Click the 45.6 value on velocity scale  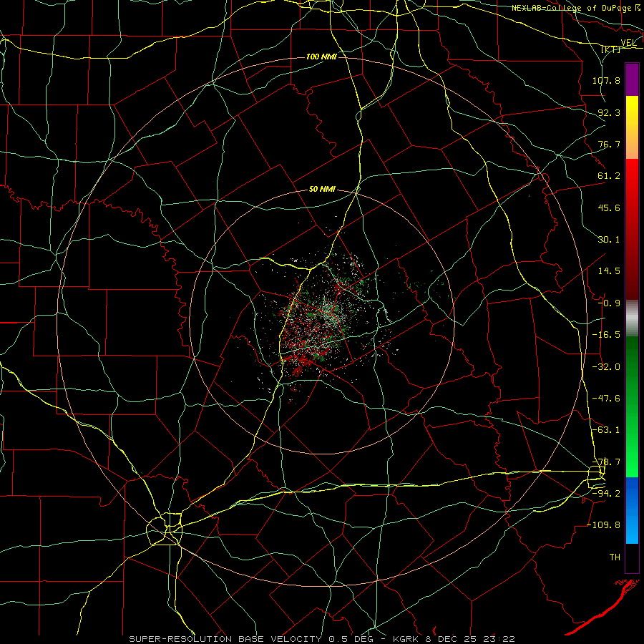coord(609,208)
